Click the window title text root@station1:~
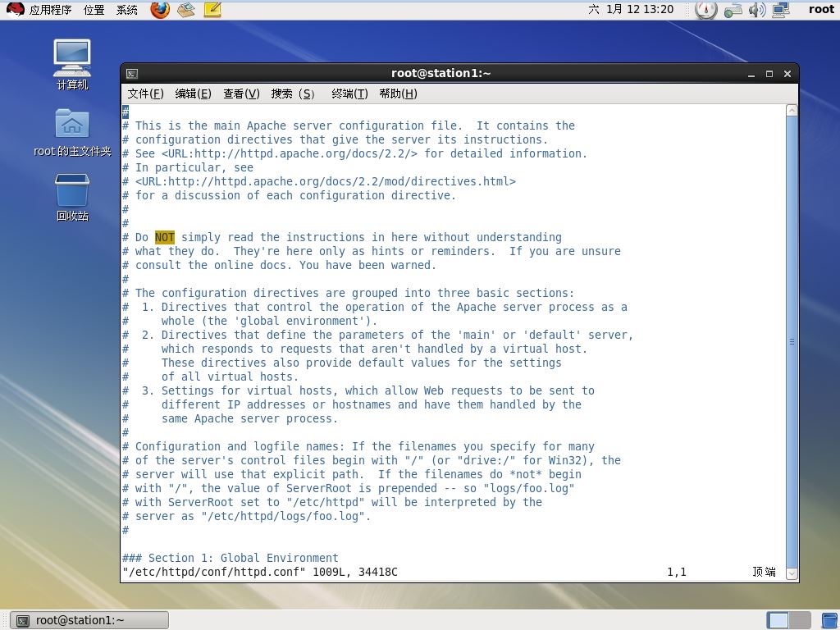 pyautogui.click(x=441, y=73)
